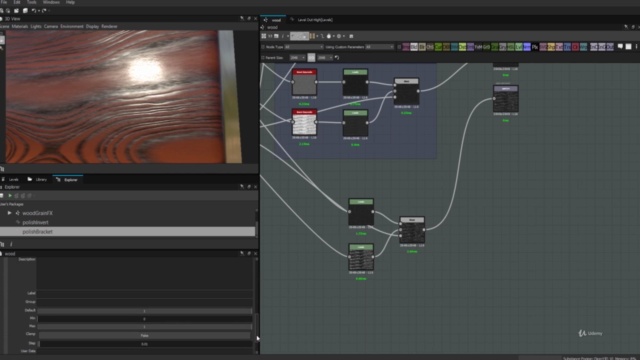Click into the Group field
640x360 pixels.
point(144,302)
